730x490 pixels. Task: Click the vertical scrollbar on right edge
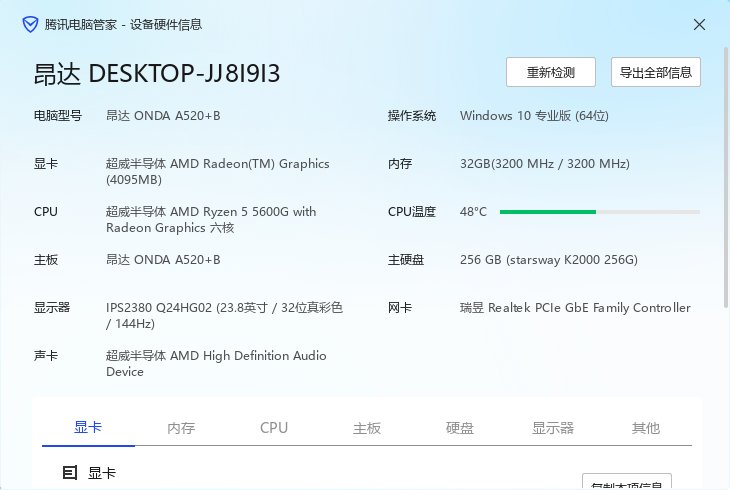(726, 177)
